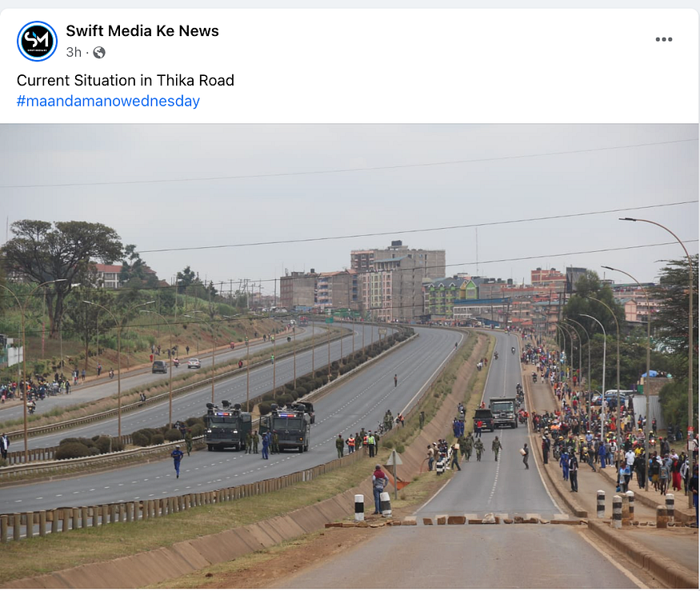The height and width of the screenshot is (591, 700).
Task: Select the 'Current Situation in Thika Road' text
Action: (x=126, y=80)
